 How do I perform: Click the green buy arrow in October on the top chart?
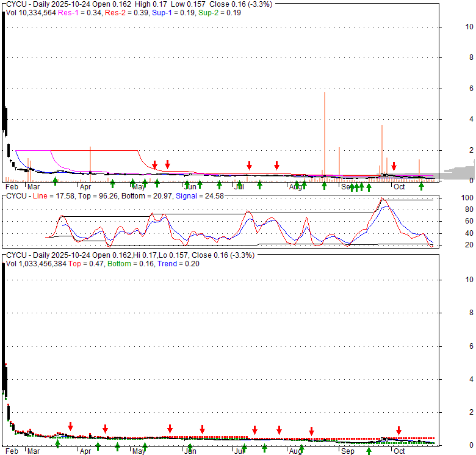point(421,186)
